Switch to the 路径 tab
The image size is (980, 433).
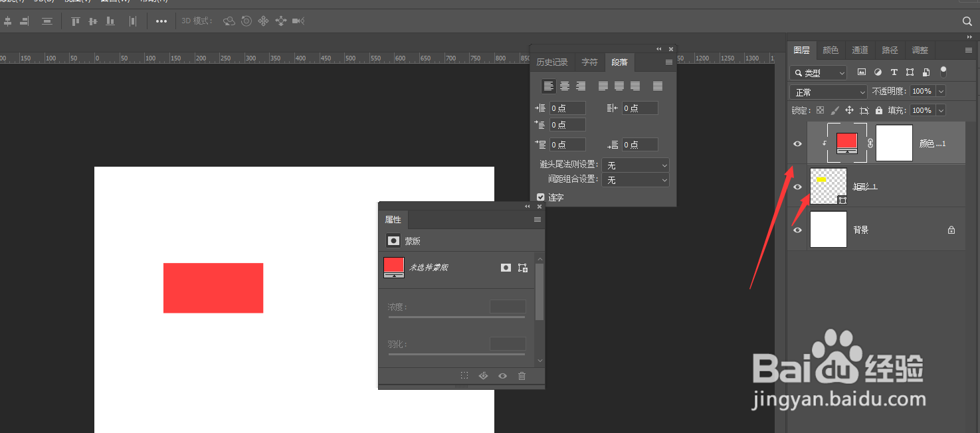(x=890, y=50)
